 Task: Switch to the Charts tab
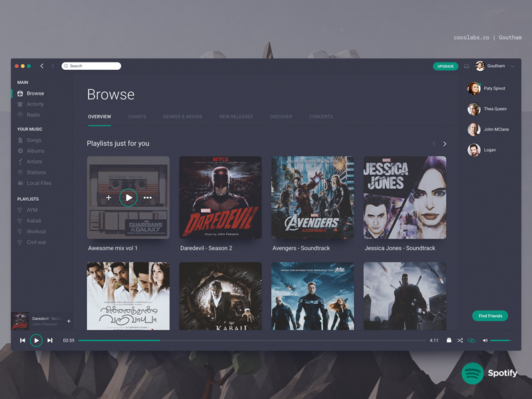click(137, 116)
